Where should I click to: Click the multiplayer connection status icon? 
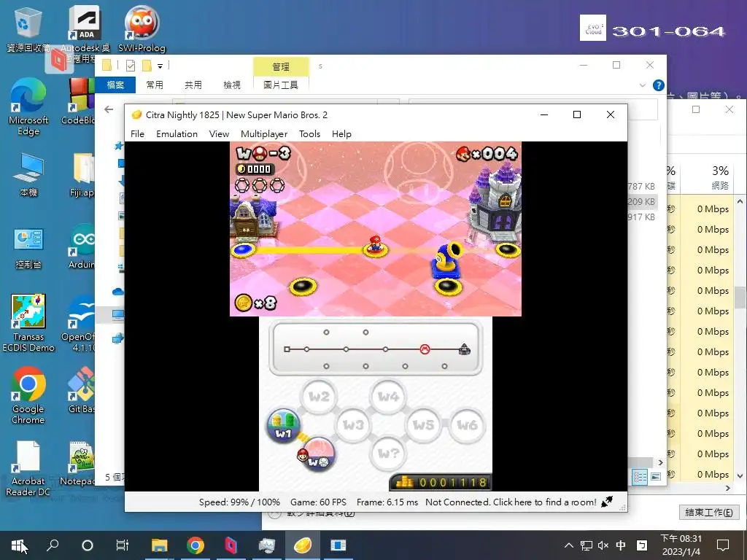pyautogui.click(x=607, y=502)
